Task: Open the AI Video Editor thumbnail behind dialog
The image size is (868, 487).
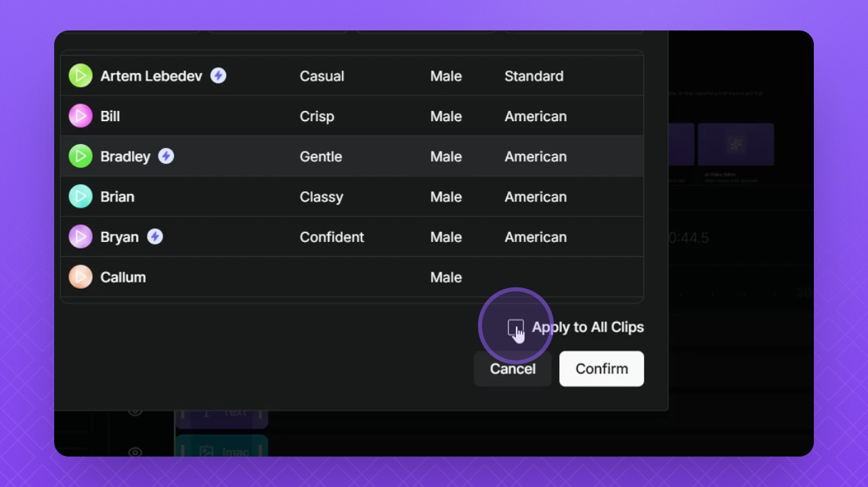Action: click(736, 145)
